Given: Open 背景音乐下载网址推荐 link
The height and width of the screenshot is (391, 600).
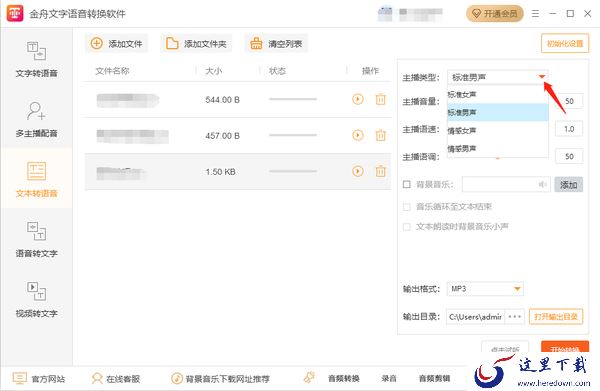Looking at the screenshot, I should click(x=220, y=379).
